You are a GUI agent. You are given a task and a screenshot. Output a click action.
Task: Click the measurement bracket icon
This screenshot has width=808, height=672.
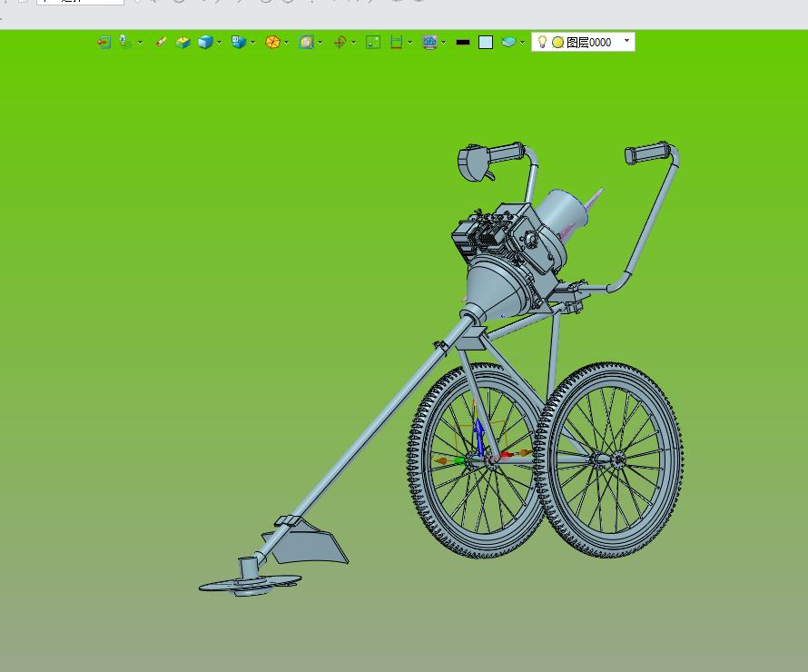396,43
